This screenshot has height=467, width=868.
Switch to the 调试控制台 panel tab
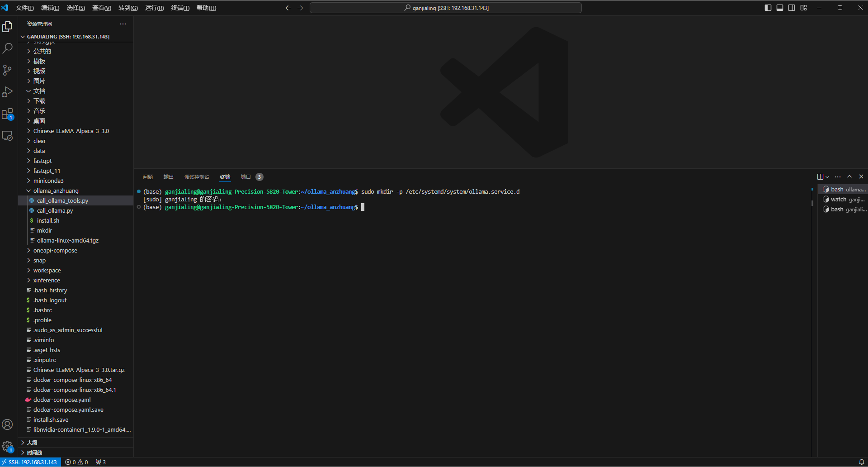click(197, 177)
